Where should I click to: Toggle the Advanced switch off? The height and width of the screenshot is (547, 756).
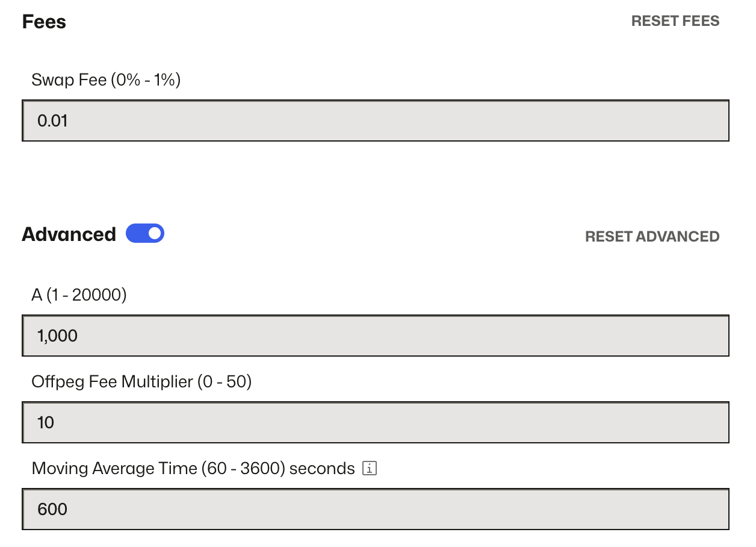tap(145, 233)
